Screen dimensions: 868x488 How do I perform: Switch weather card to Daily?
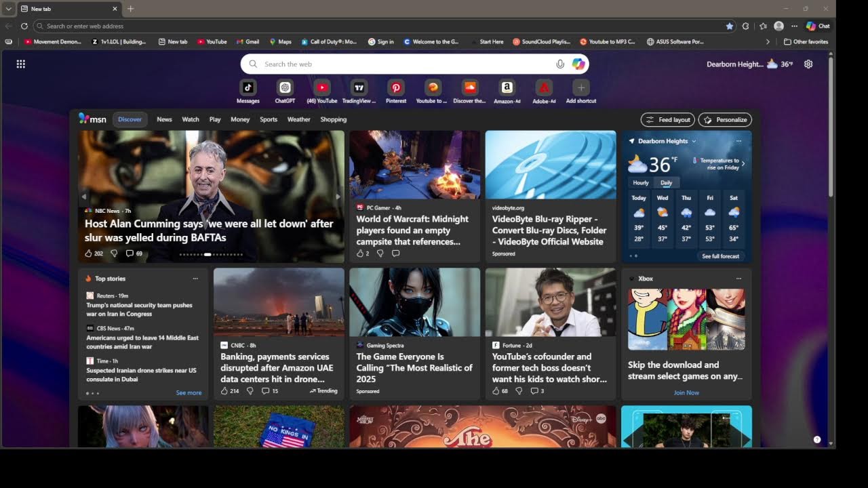click(x=667, y=183)
